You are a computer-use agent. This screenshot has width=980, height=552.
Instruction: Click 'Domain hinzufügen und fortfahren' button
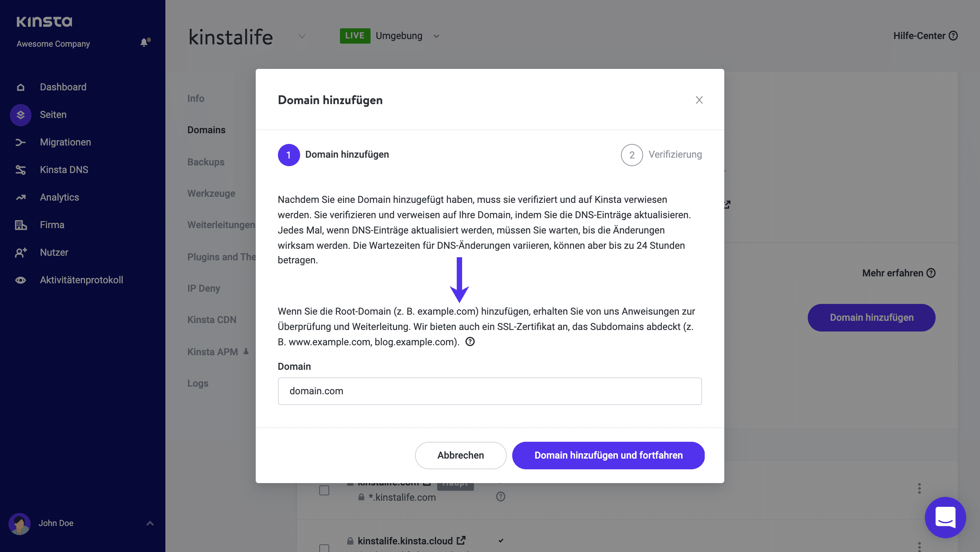608,455
